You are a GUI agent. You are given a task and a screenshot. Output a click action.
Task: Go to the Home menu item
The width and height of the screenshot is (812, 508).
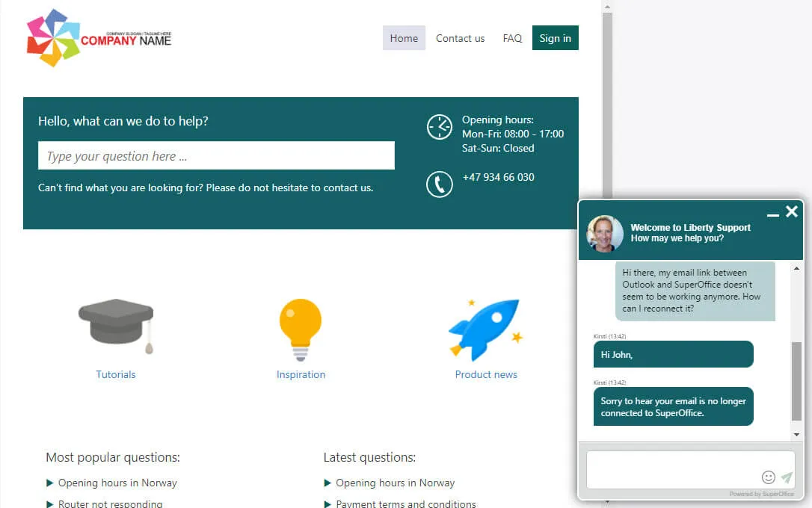pos(404,38)
